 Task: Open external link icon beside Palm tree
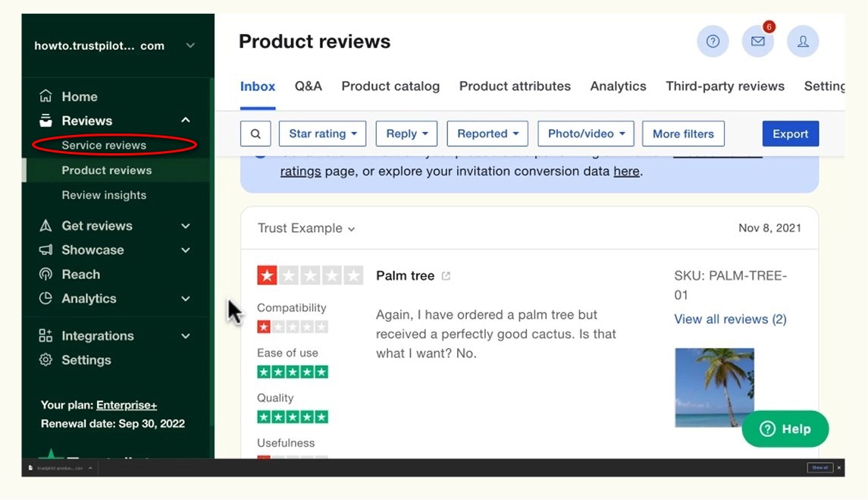point(446,276)
